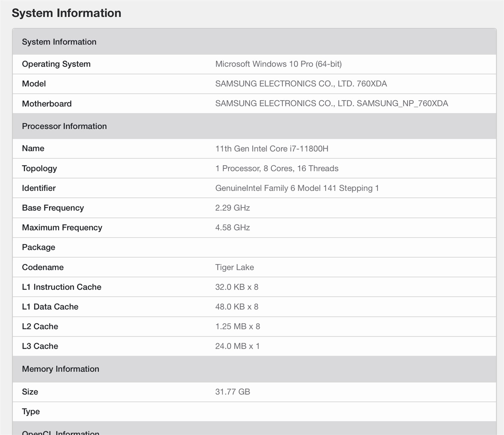504x435 pixels.
Task: Select 'Microsoft Windows 10 Pro (64-bit)' value
Action: [279, 64]
